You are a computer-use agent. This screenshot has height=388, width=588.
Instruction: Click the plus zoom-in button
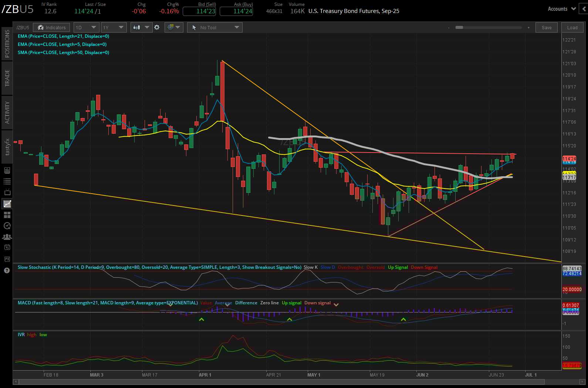[x=528, y=28]
